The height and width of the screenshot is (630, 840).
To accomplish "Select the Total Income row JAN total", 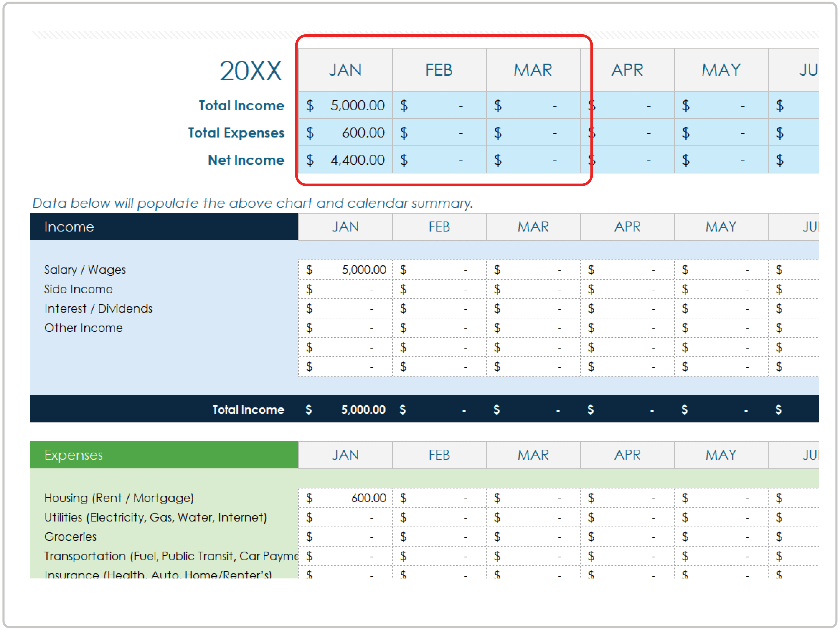I will click(x=345, y=410).
